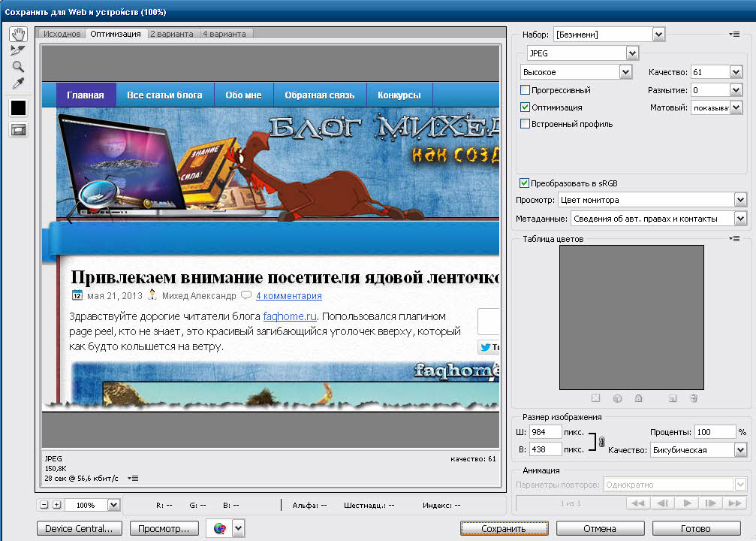Switch to the 2 варианта tab
This screenshot has width=756, height=541.
172,34
